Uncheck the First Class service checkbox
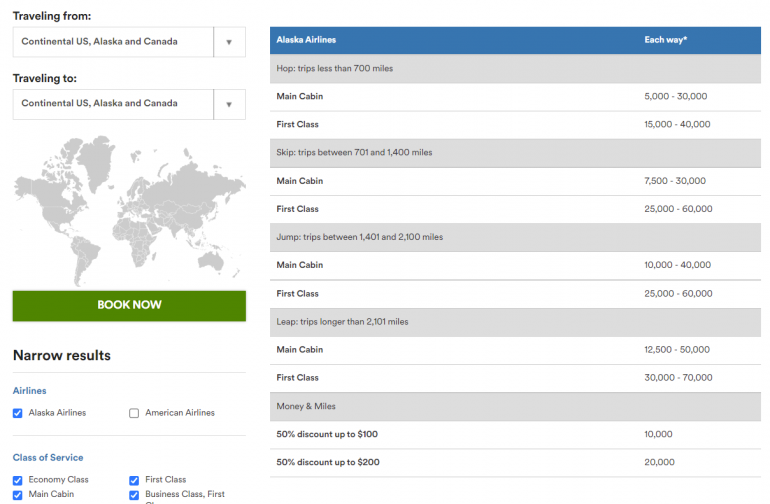 click(x=134, y=480)
